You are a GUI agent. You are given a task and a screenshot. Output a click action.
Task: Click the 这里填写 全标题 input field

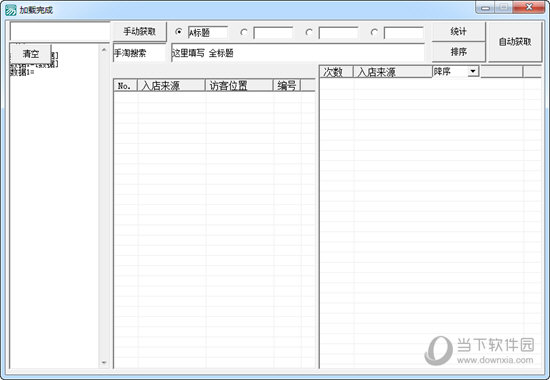tap(298, 53)
